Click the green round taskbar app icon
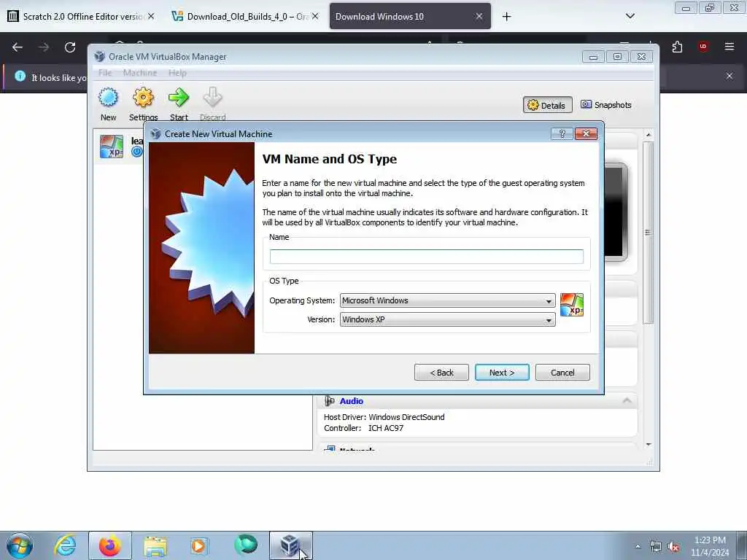The height and width of the screenshot is (560, 747). [245, 545]
